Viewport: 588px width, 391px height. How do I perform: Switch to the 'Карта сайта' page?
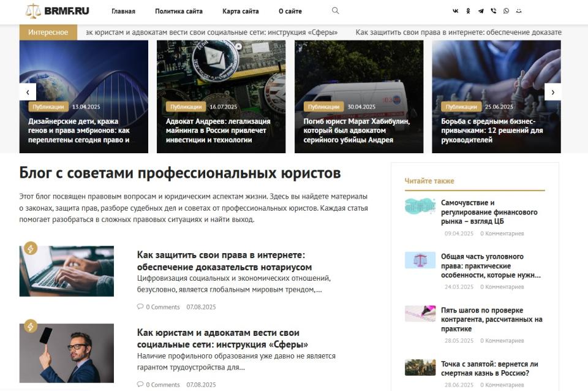[x=239, y=11]
